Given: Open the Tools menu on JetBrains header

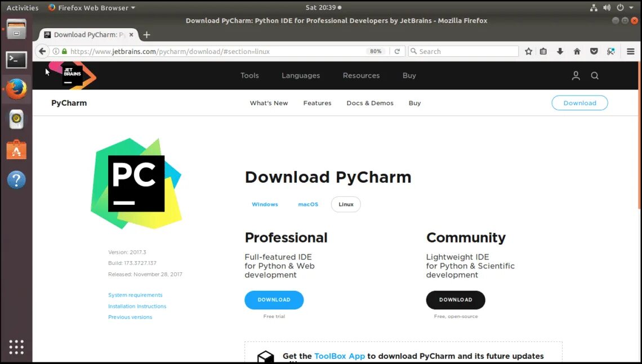Looking at the screenshot, I should click(x=249, y=75).
